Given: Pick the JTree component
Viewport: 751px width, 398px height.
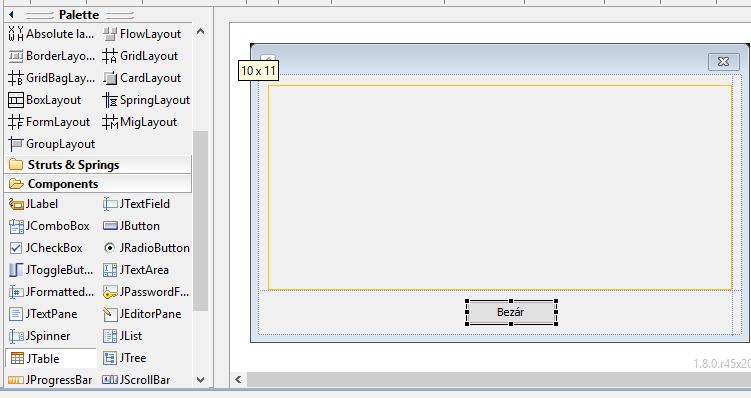Looking at the screenshot, I should click(x=125, y=358).
